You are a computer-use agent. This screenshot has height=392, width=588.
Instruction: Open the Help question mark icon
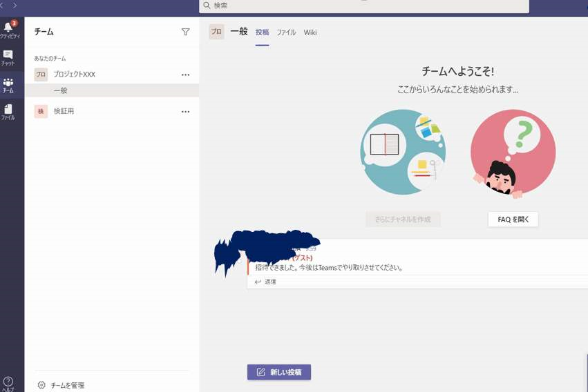8,381
